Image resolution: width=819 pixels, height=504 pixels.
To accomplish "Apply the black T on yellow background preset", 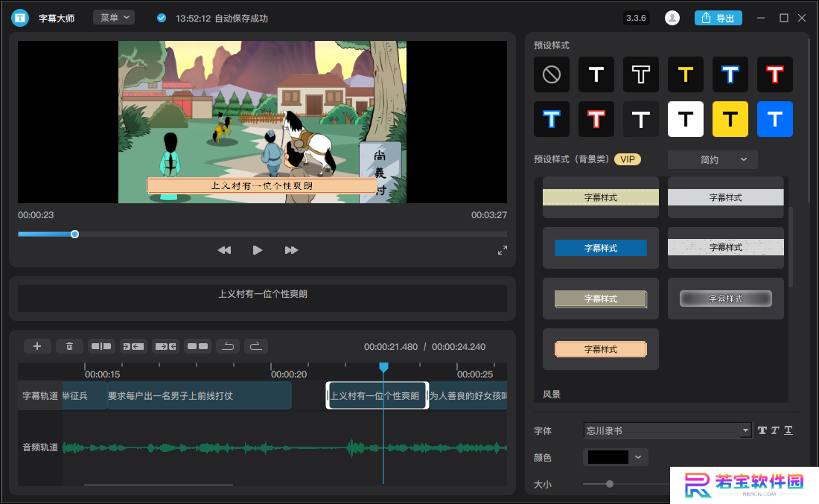I will [730, 119].
